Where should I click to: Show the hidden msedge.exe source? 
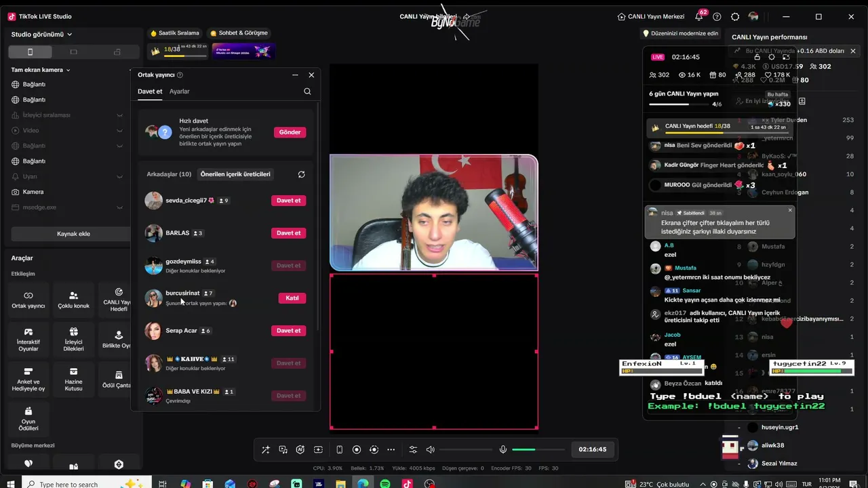click(x=119, y=207)
